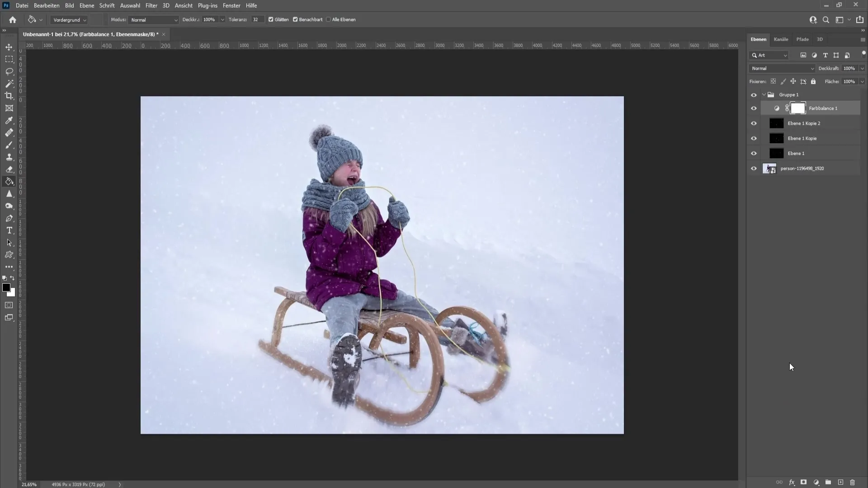The height and width of the screenshot is (488, 868).
Task: Select the Lasso tool
Action: (x=9, y=70)
